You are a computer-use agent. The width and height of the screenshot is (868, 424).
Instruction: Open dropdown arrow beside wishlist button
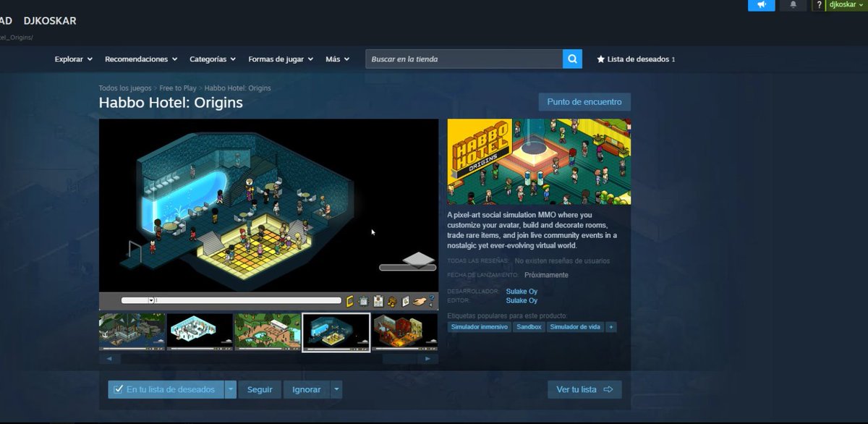coord(231,389)
